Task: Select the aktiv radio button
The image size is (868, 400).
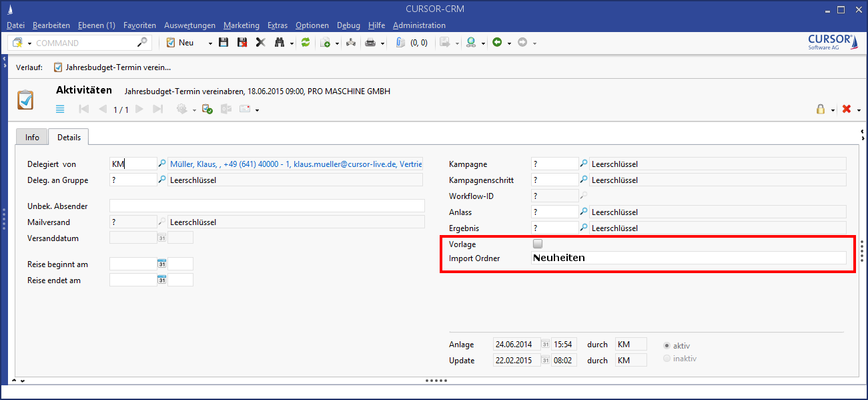Action: click(x=667, y=345)
